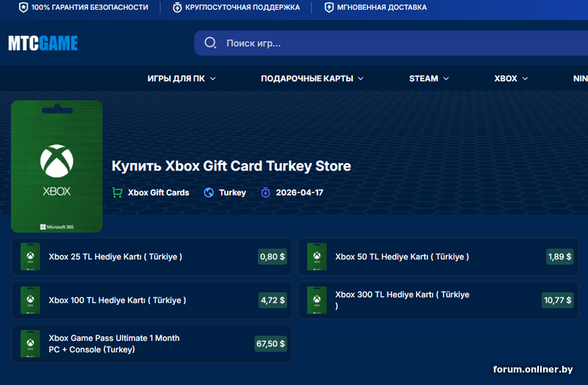Click Game Pass Ultimate card thumbnail icon
This screenshot has width=588, height=385.
point(30,344)
